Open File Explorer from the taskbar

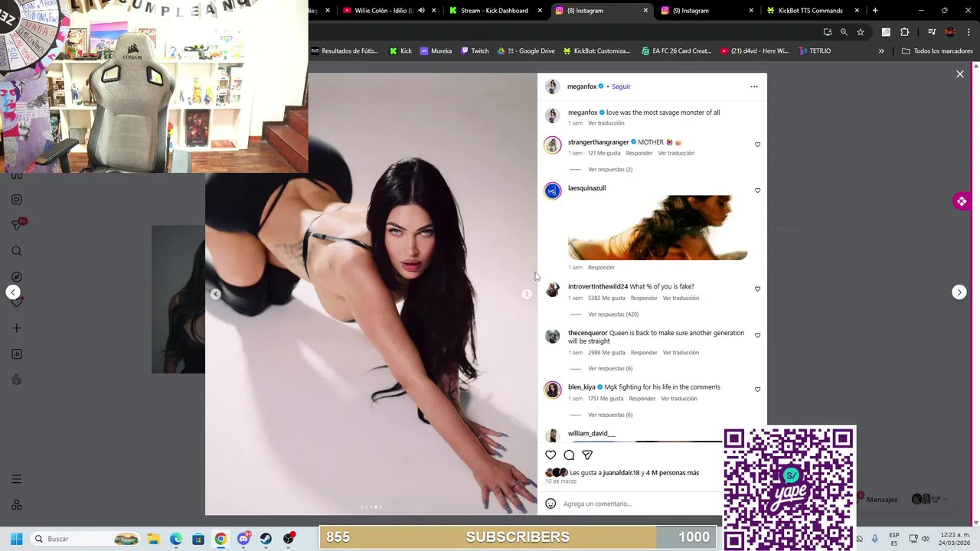coord(153,539)
